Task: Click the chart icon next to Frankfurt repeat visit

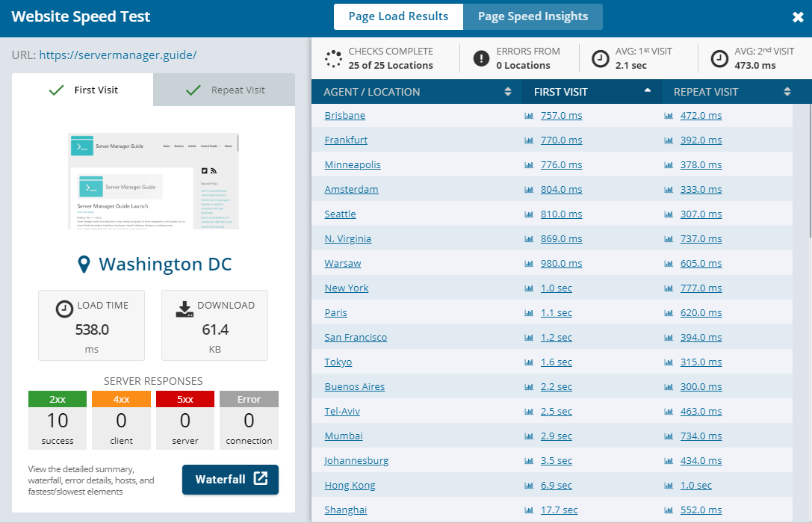Action: [x=669, y=140]
